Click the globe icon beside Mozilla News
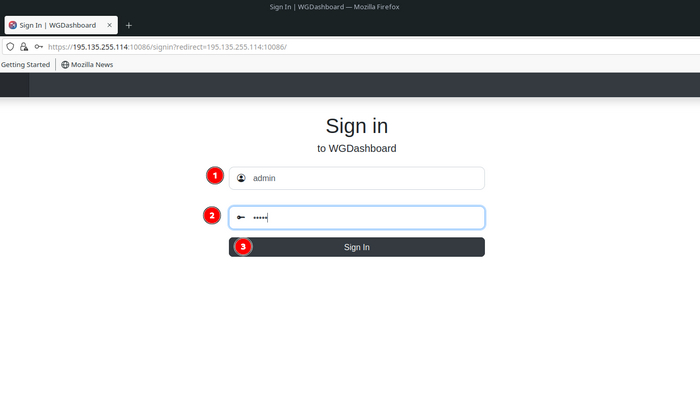Image resolution: width=700 pixels, height=400 pixels. 65,65
